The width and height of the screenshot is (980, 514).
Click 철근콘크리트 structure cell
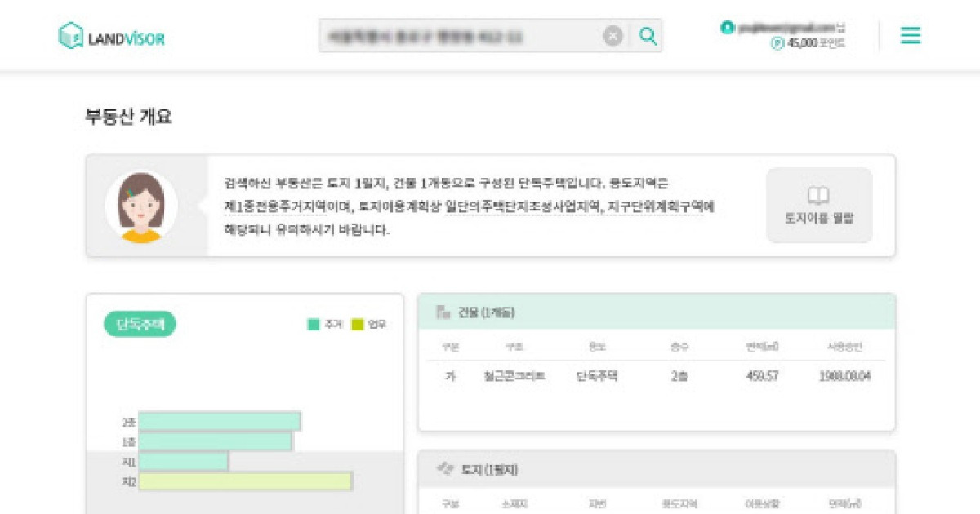[514, 376]
